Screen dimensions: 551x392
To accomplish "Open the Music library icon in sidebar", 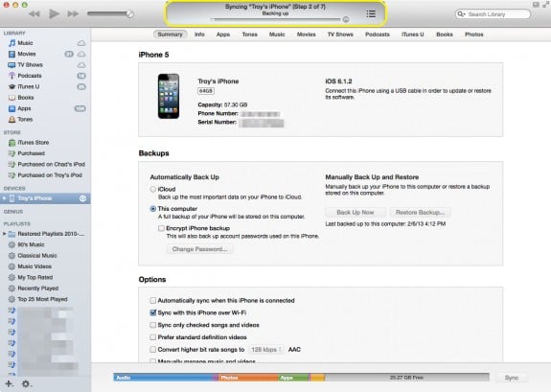I will click(x=11, y=43).
